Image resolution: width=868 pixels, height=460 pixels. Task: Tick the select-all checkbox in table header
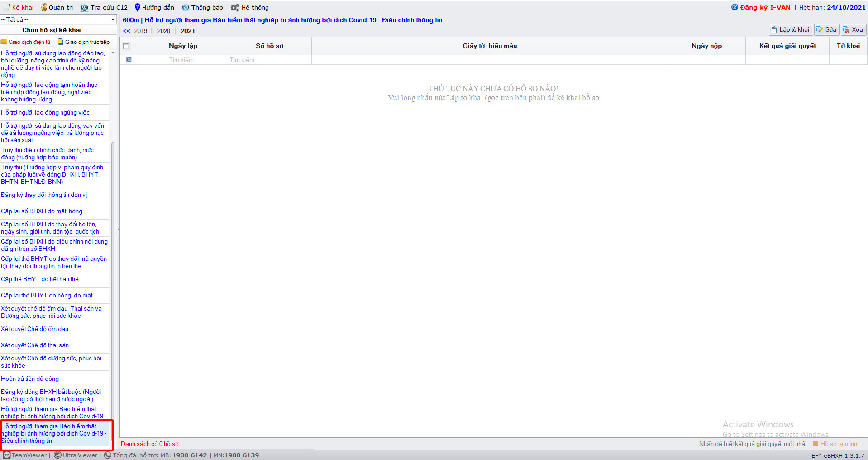(x=126, y=46)
